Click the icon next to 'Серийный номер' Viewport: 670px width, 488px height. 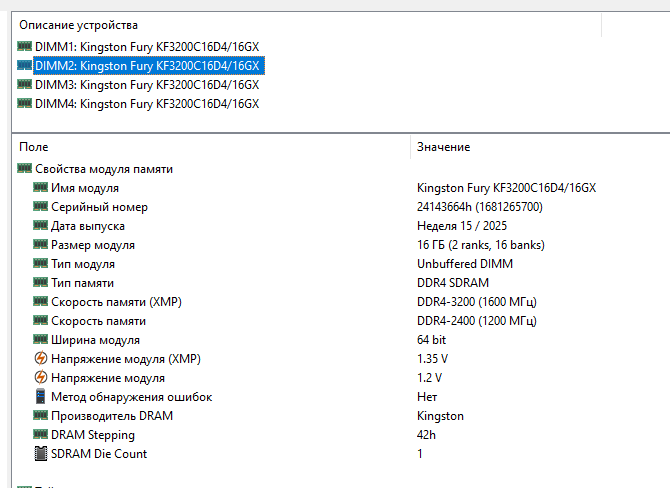pos(41,206)
